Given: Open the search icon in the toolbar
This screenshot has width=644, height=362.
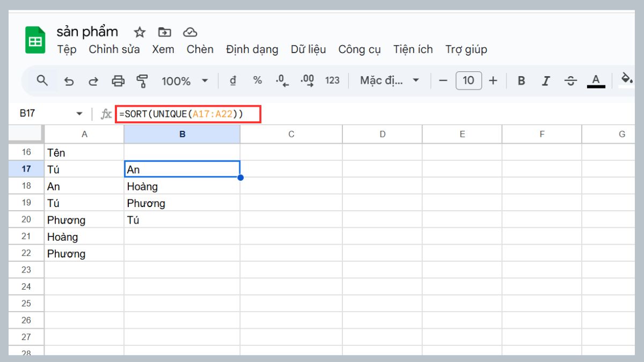Looking at the screenshot, I should pyautogui.click(x=43, y=80).
